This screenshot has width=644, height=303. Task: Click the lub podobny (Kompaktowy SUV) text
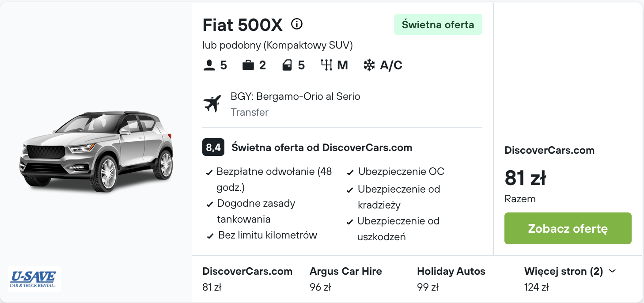(x=278, y=45)
